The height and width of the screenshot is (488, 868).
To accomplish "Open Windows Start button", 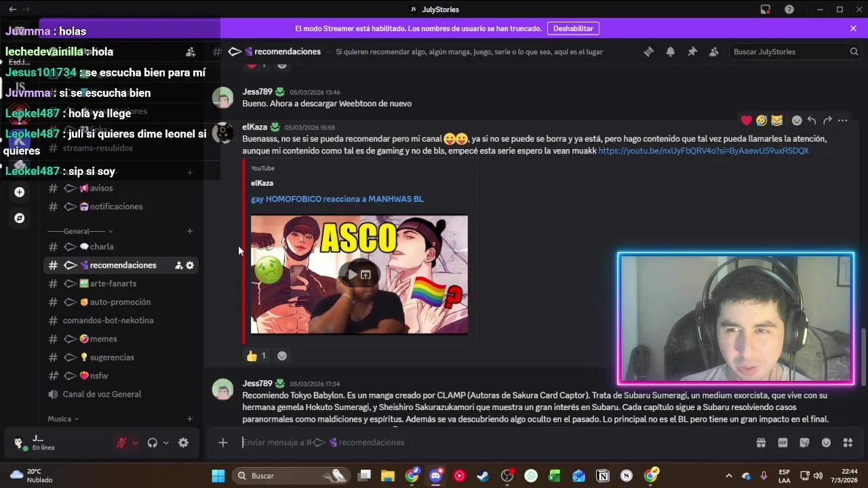I will pyautogui.click(x=218, y=476).
